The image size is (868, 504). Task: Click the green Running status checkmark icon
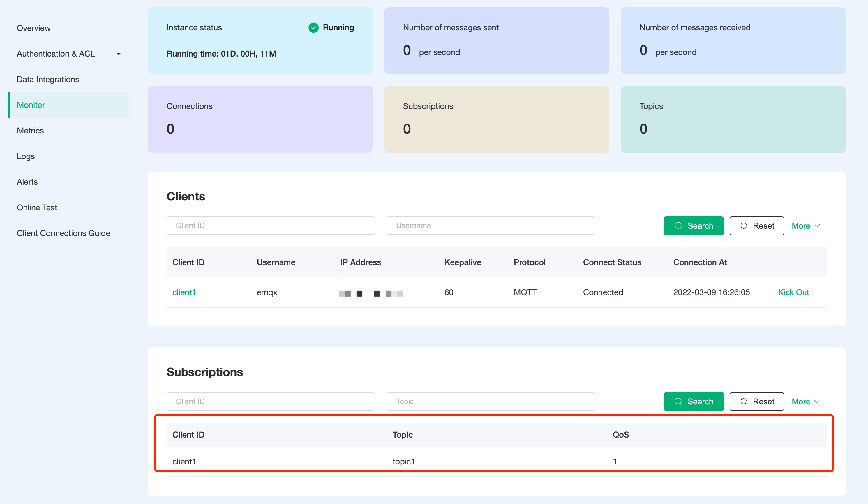coord(313,28)
